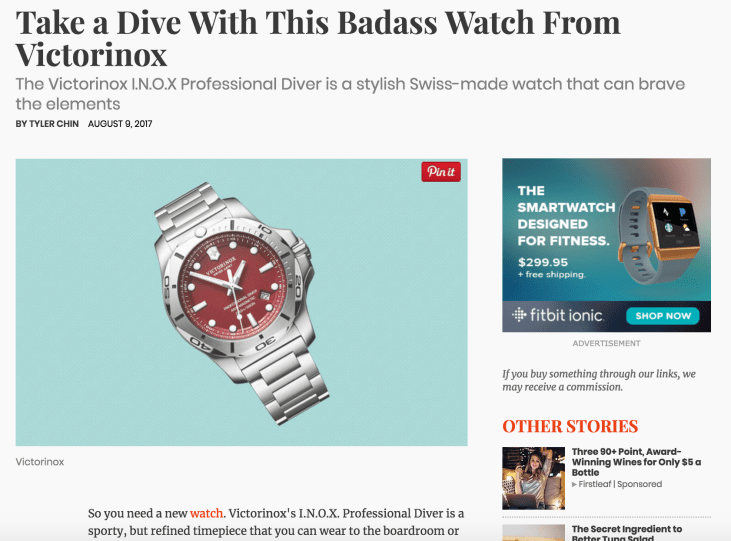Image resolution: width=731 pixels, height=541 pixels.
Task: Click the small triangle beside Firstleaf
Action: click(x=574, y=484)
